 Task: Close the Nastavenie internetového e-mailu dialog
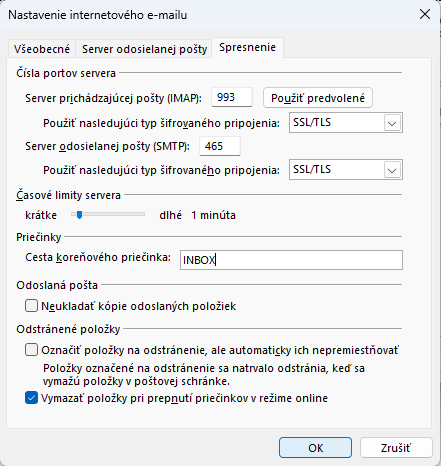point(425,14)
